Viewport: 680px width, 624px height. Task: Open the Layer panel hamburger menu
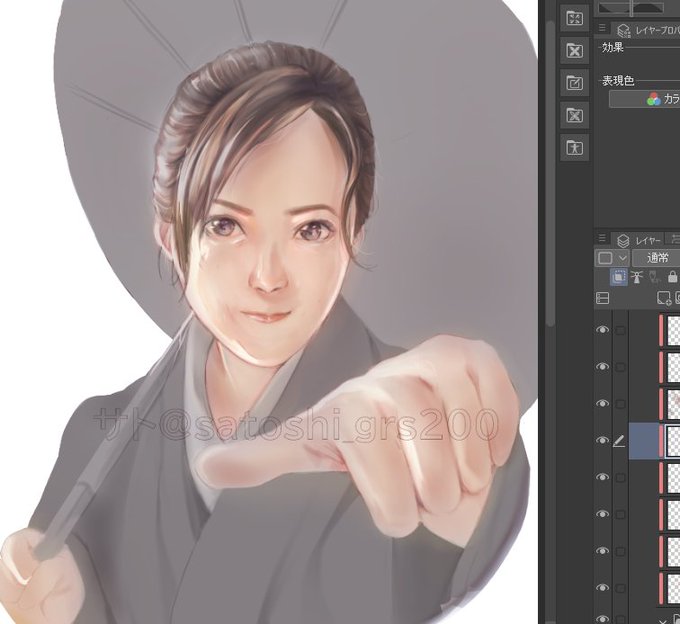click(x=602, y=238)
